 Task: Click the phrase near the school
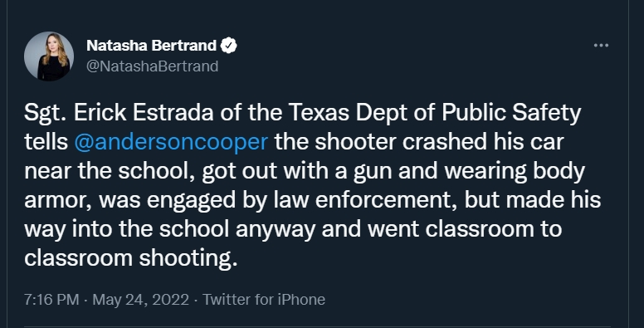[x=109, y=171]
